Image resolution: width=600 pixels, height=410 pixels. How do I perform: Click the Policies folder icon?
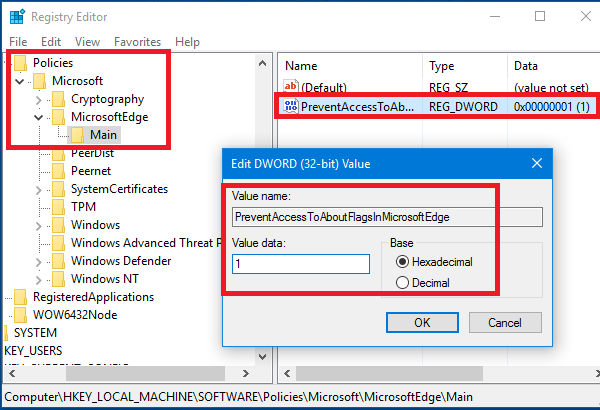coord(21,63)
